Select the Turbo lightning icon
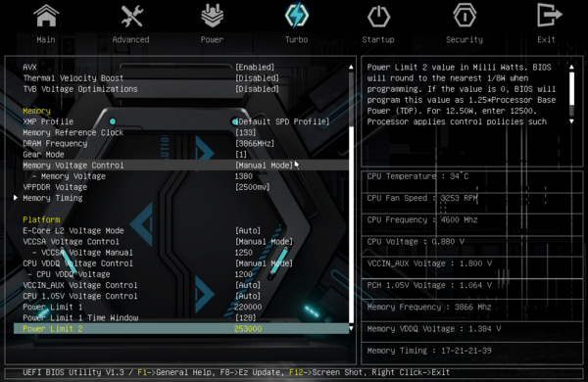This screenshot has width=588, height=382. point(297,16)
